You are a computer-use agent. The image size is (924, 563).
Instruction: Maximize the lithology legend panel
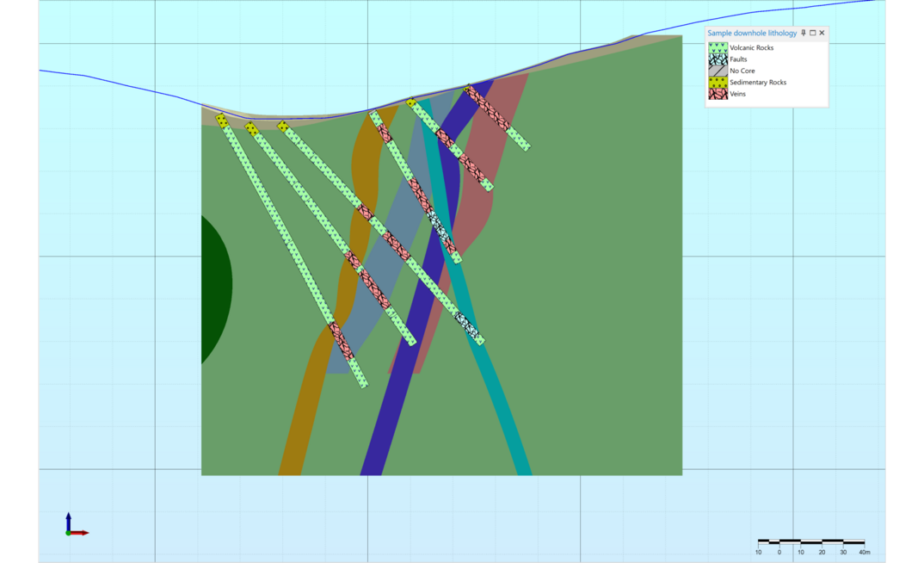pos(813,33)
